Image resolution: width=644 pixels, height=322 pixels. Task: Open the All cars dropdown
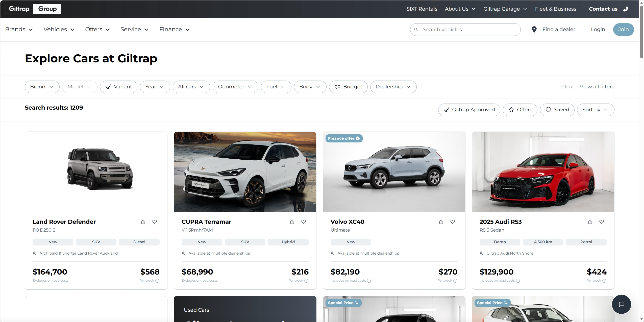click(x=191, y=87)
